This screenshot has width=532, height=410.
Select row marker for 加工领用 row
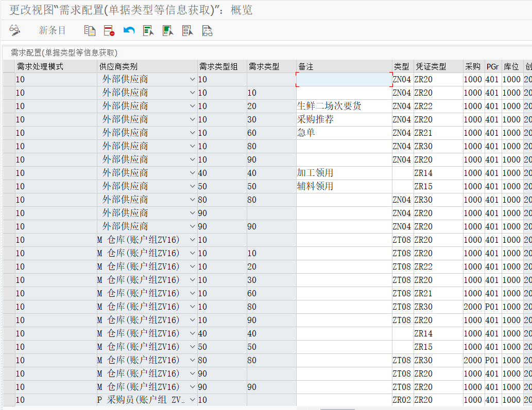pos(9,173)
